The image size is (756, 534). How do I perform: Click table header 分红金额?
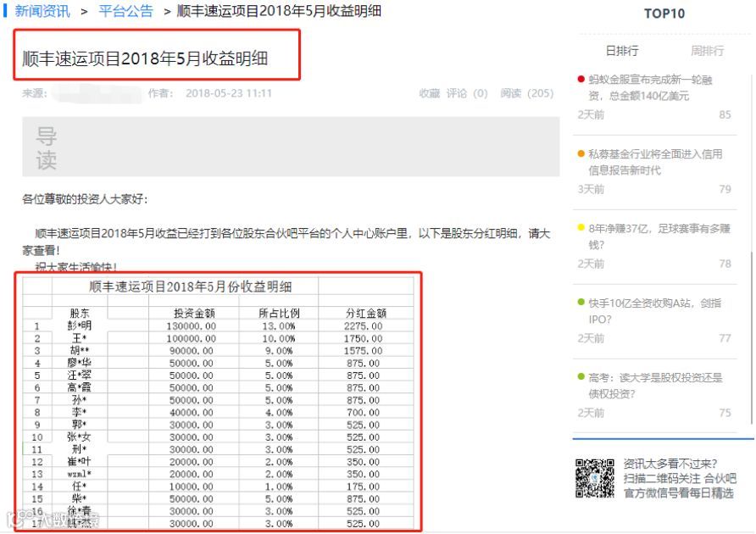(x=366, y=313)
